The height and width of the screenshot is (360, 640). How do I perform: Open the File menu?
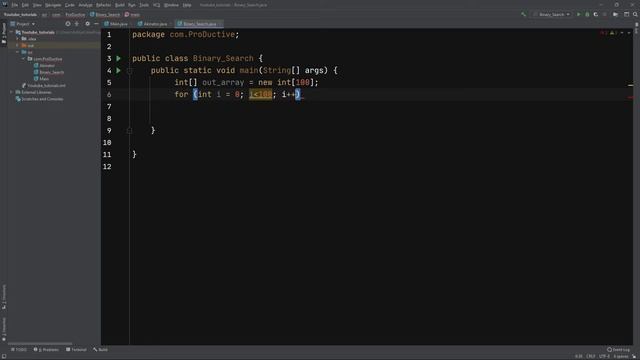click(15, 5)
